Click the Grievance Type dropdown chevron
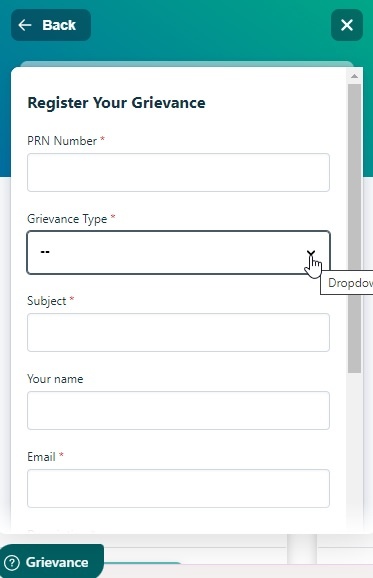 [311, 253]
